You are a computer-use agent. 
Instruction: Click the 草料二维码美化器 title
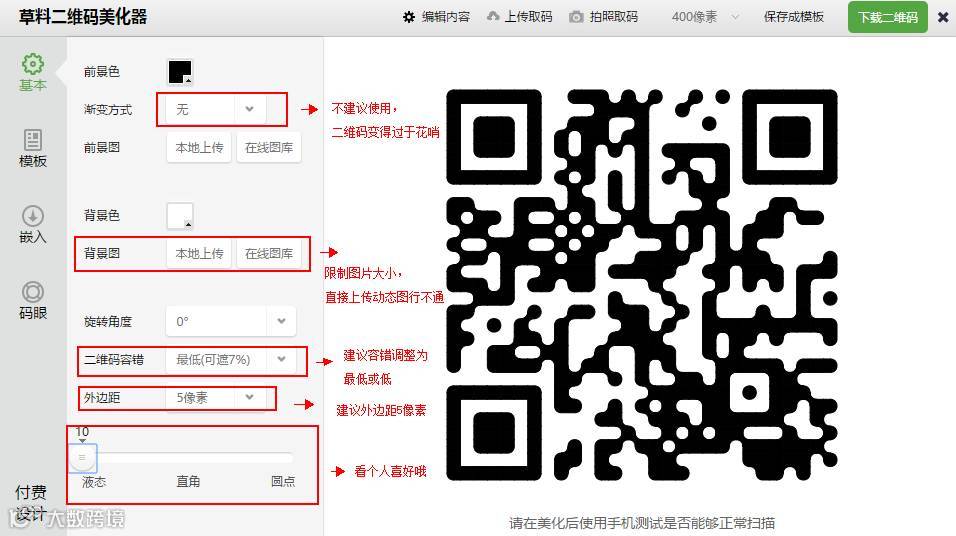point(84,17)
